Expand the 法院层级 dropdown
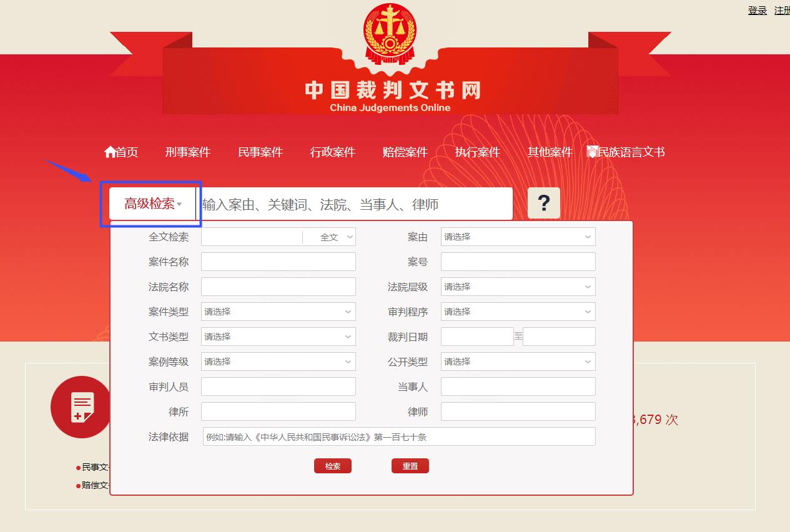Viewport: 790px width, 532px height. (517, 287)
